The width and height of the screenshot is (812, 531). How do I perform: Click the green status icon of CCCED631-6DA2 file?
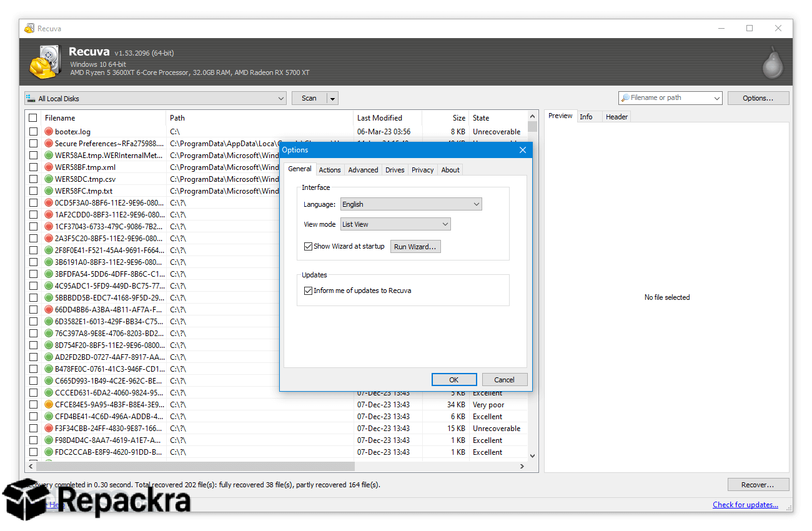tap(49, 393)
